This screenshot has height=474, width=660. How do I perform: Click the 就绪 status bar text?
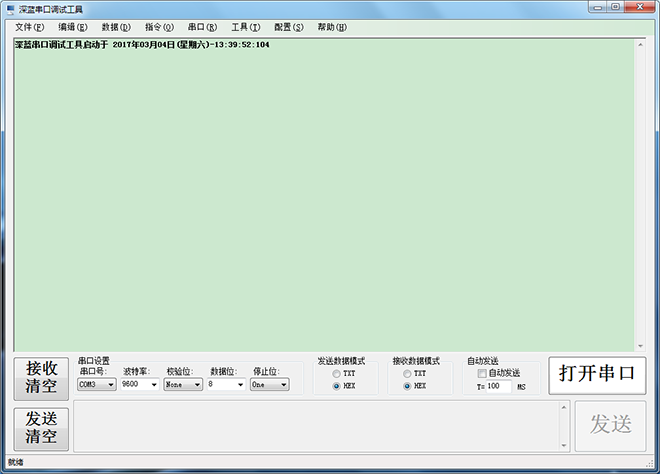click(x=16, y=462)
